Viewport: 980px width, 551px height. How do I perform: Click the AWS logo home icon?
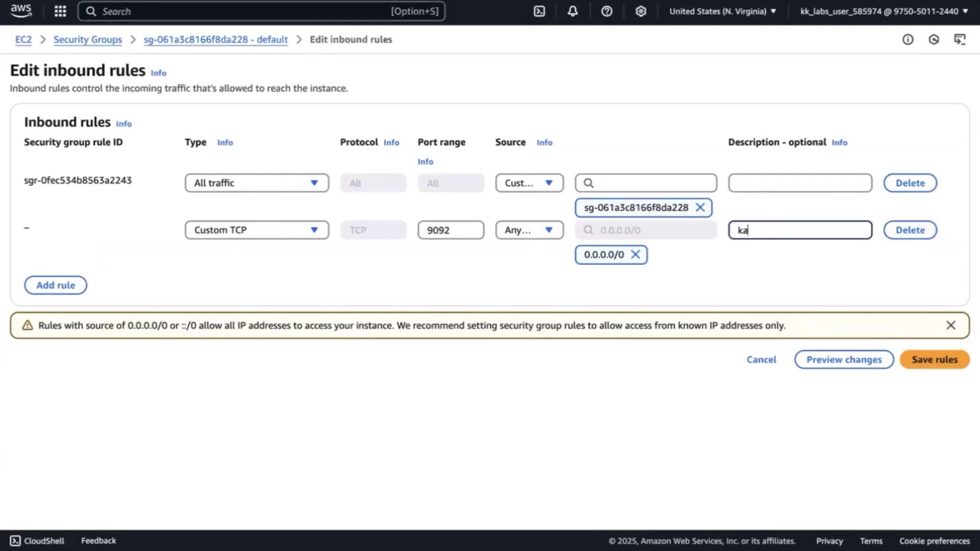(x=21, y=11)
